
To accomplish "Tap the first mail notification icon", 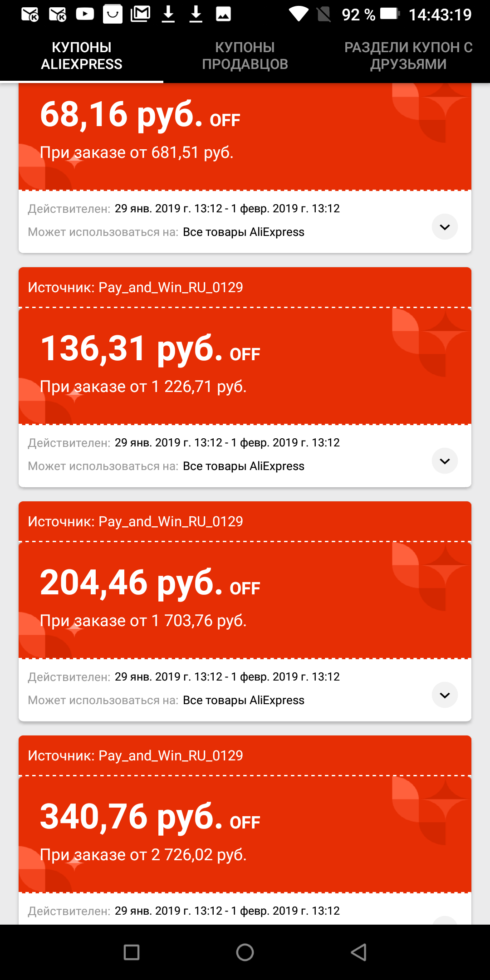I will click(30, 15).
